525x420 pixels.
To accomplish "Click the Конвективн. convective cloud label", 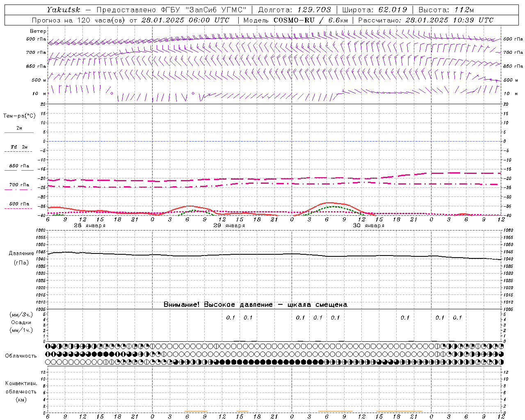I will tap(21, 383).
